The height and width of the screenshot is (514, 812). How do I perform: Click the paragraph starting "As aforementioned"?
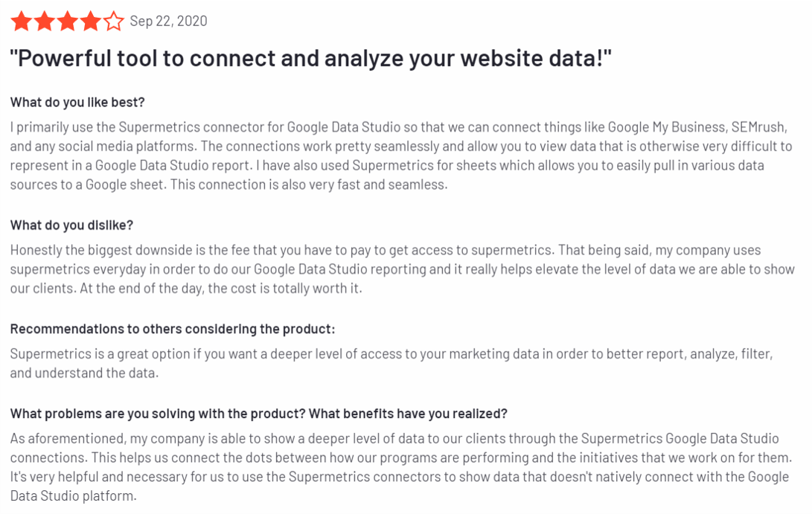pyautogui.click(x=400, y=466)
